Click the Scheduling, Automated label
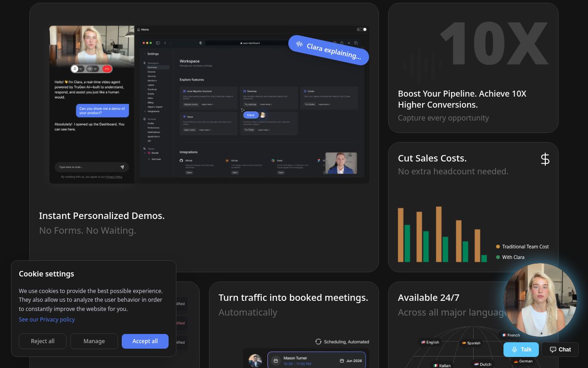 (x=346, y=342)
